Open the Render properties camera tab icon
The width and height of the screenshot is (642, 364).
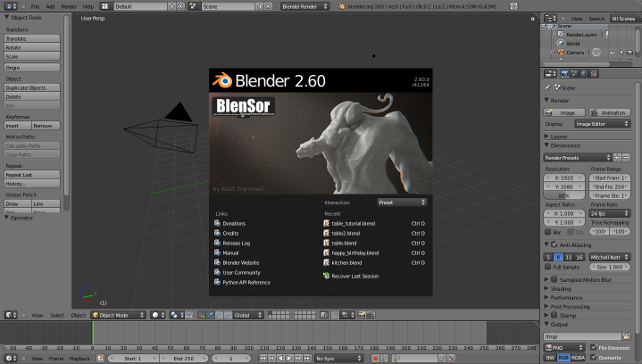[564, 74]
